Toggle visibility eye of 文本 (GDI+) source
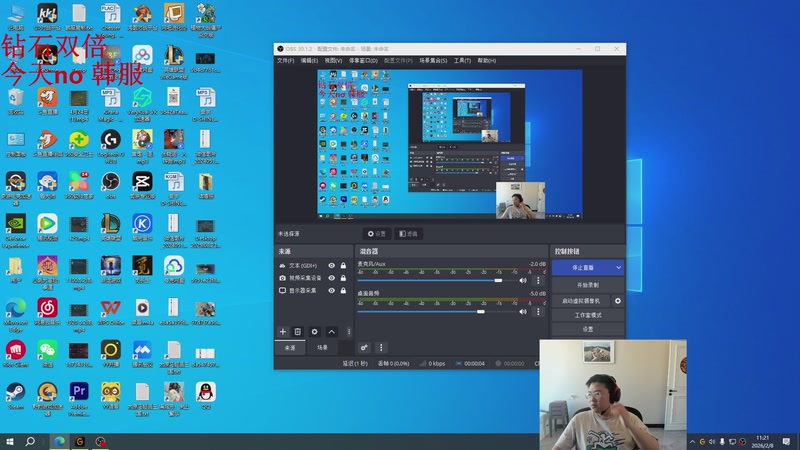Image resolution: width=800 pixels, height=450 pixels. [x=332, y=265]
